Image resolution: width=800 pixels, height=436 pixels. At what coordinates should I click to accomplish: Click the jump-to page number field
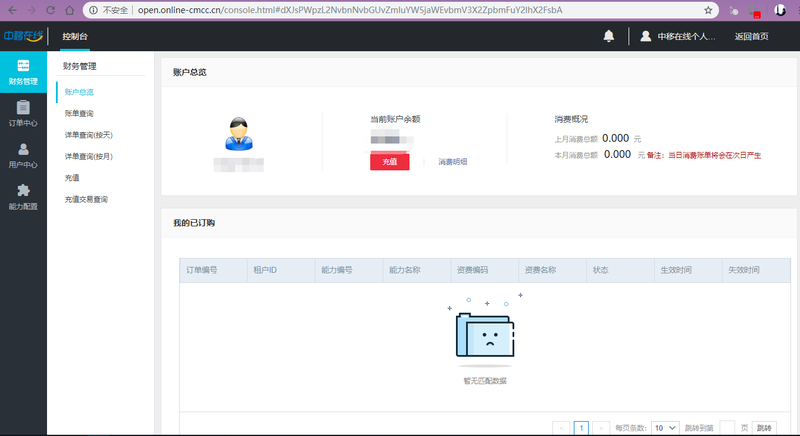(x=727, y=427)
